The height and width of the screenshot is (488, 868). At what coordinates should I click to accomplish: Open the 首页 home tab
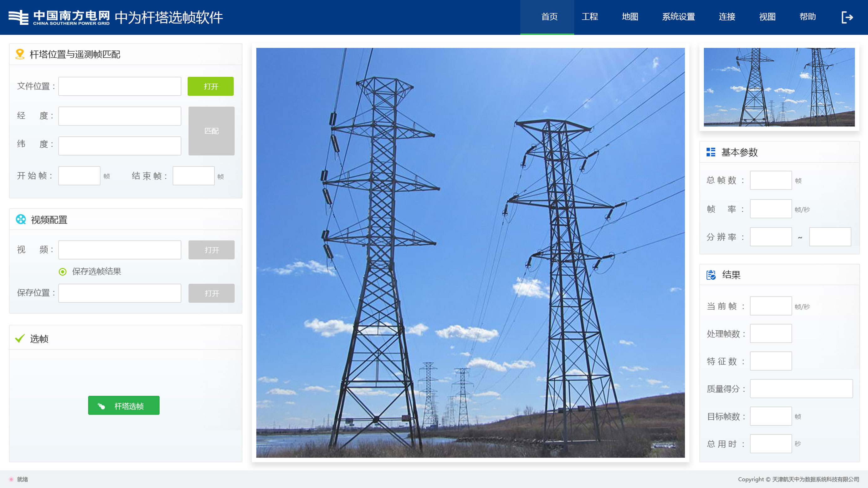549,17
